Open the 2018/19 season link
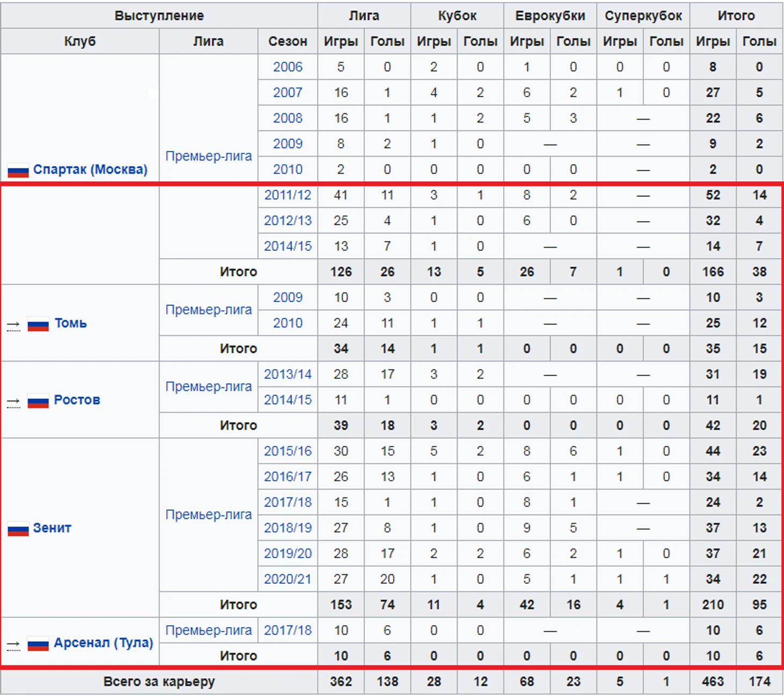The width and height of the screenshot is (784, 696). [288, 528]
